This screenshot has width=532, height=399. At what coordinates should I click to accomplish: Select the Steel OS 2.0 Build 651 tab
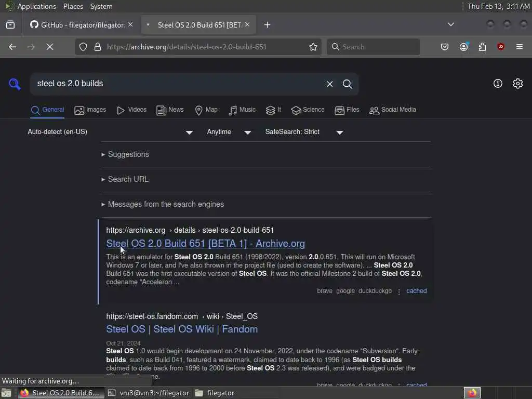pyautogui.click(x=198, y=25)
